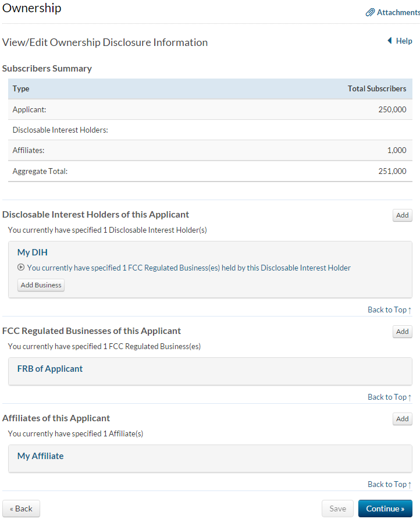Go Back to Top below FCC Regulated Businesses

pos(389,397)
